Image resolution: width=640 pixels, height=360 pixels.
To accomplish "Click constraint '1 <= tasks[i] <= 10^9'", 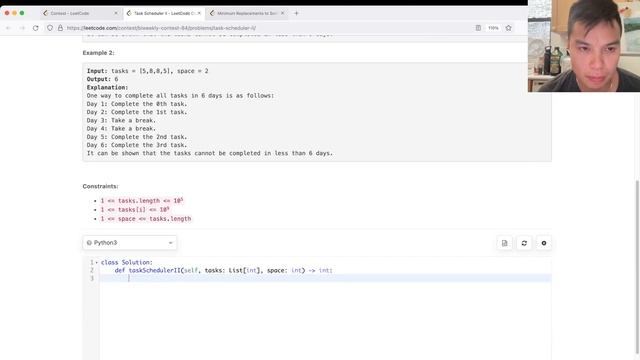I will pyautogui.click(x=135, y=209).
